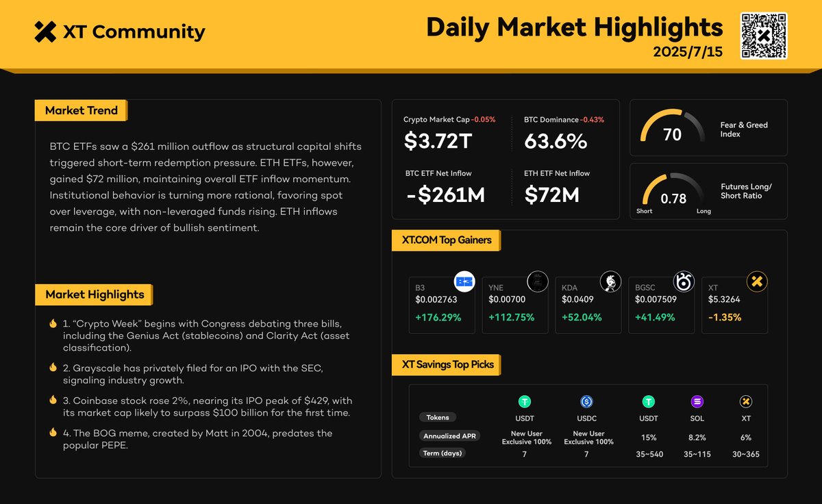Viewport: 822px width, 504px height.
Task: Click the Annualized APR row label
Action: 449,436
